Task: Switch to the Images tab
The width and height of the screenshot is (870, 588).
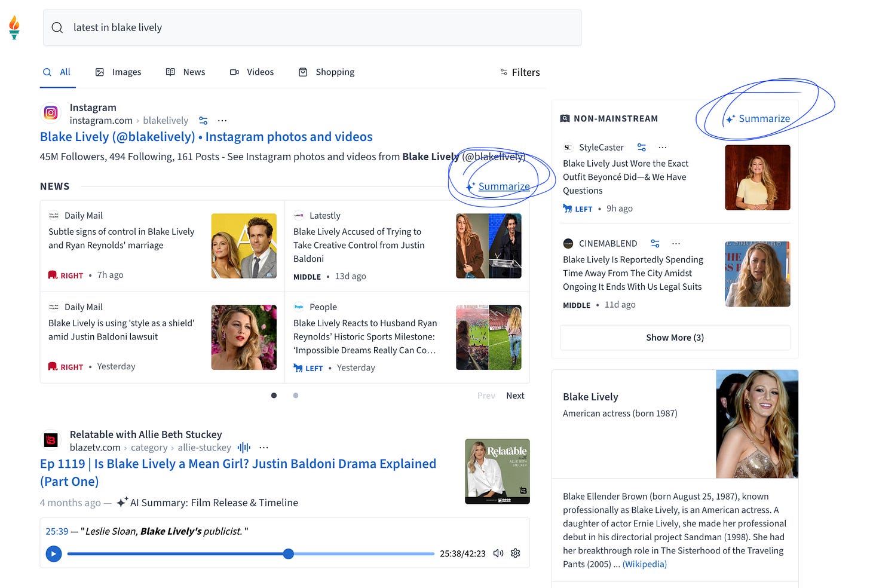Action: 118,72
